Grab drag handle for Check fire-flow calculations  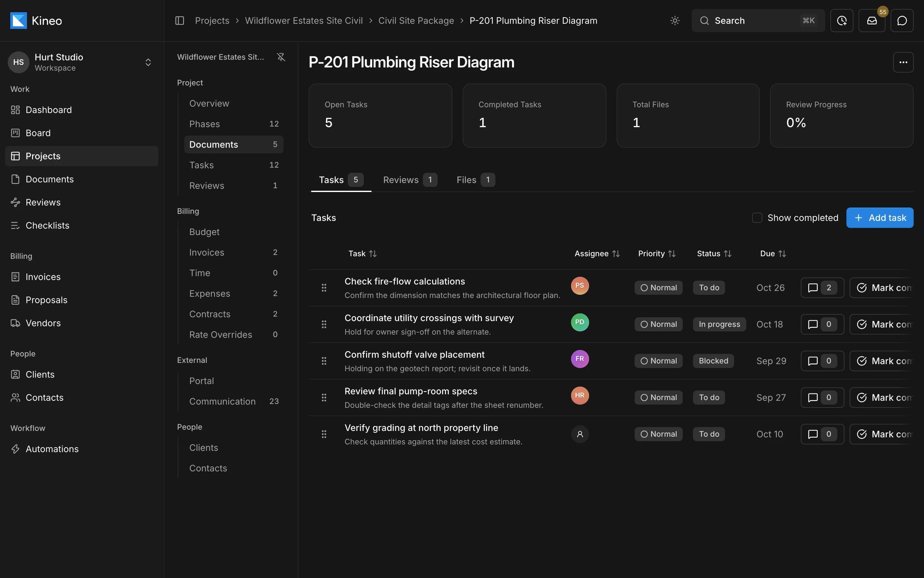[x=324, y=288]
